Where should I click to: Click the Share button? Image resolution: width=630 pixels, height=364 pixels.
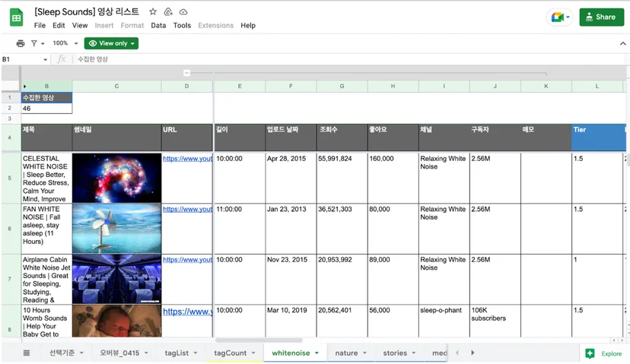point(602,17)
